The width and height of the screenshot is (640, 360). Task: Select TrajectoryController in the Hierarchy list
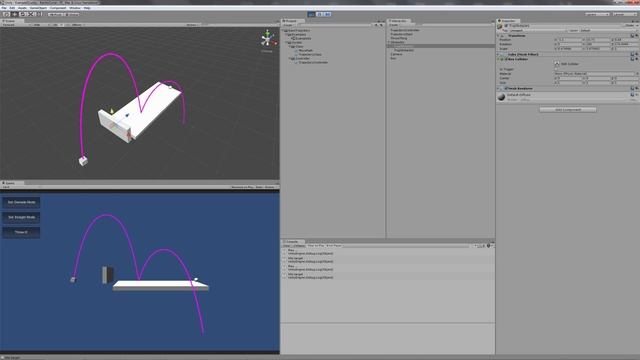(x=404, y=30)
